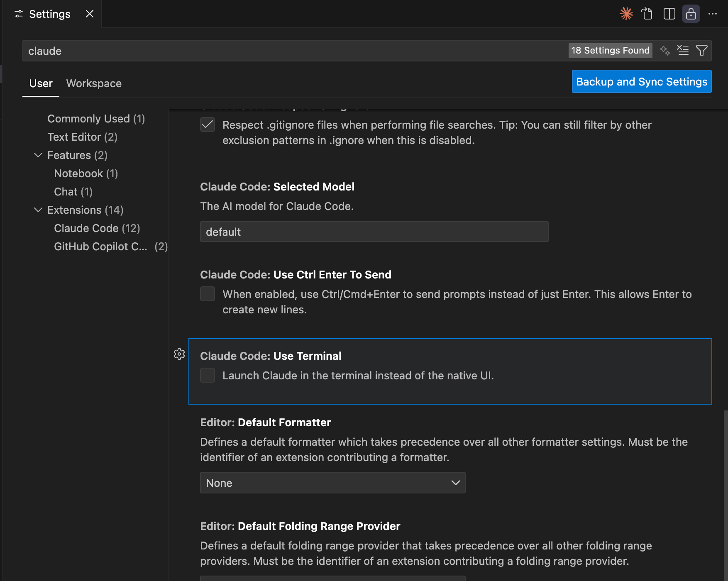The image size is (728, 581).
Task: Select the User settings tab
Action: click(x=41, y=83)
